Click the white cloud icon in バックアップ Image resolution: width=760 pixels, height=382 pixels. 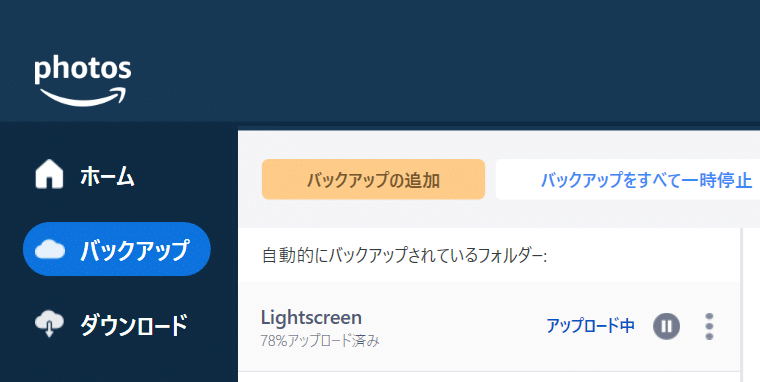49,249
